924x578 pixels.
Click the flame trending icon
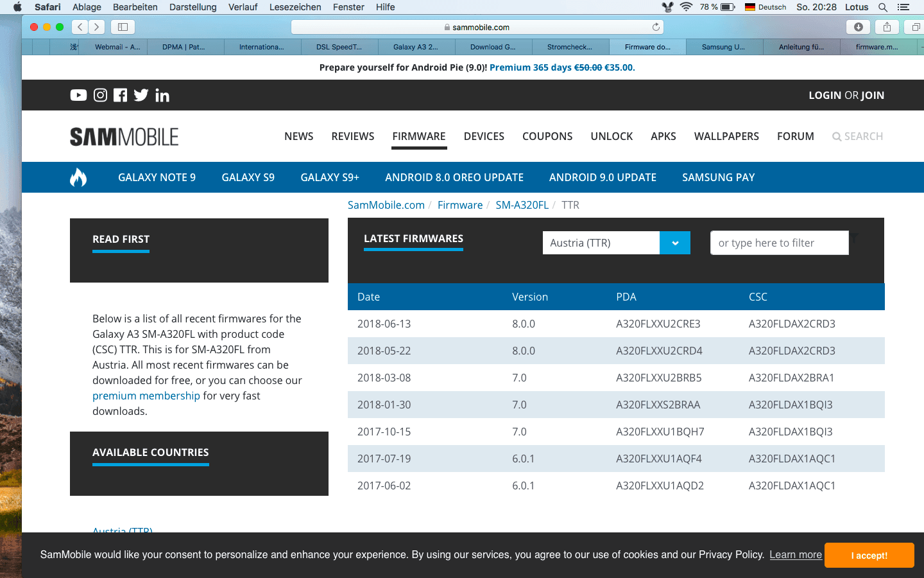tap(78, 177)
